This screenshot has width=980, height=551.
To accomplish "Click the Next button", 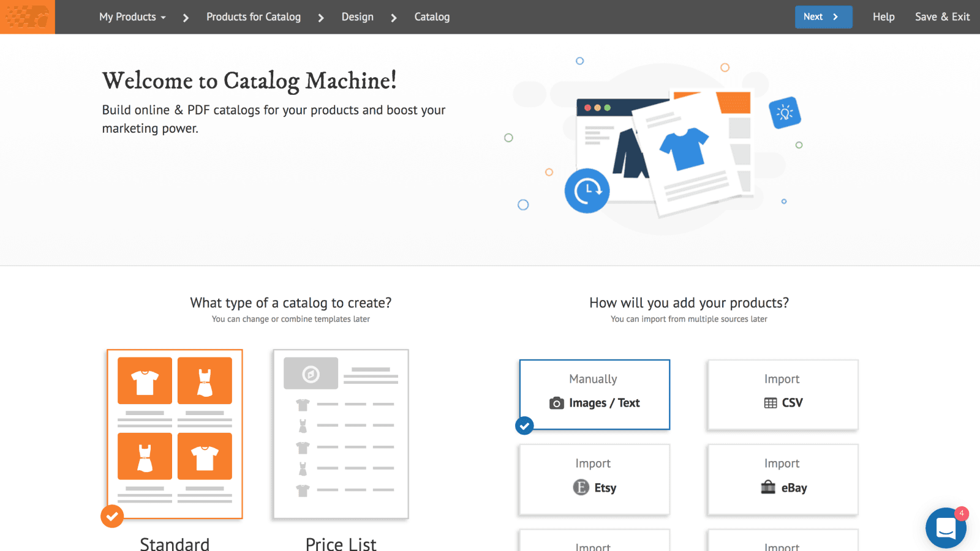I will pos(823,17).
